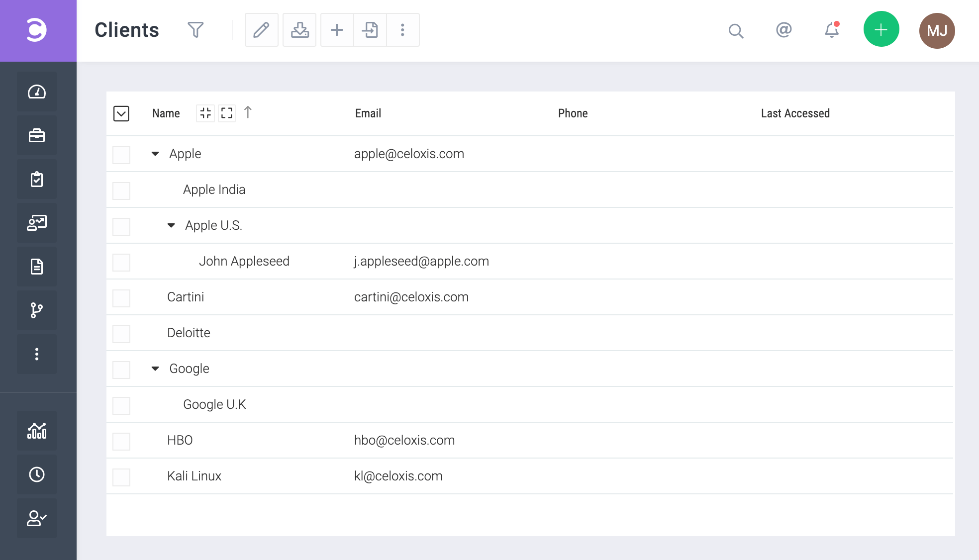
Task: Open search magnifier icon
Action: tap(736, 31)
